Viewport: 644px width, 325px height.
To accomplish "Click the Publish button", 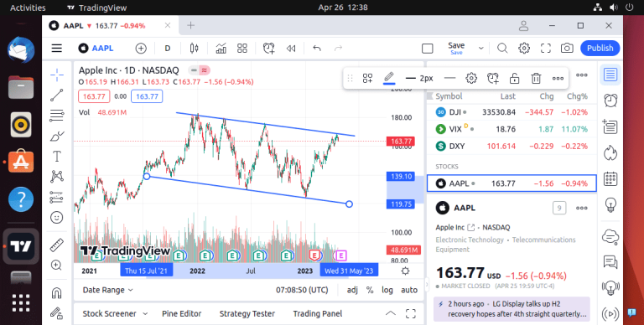I will click(600, 49).
